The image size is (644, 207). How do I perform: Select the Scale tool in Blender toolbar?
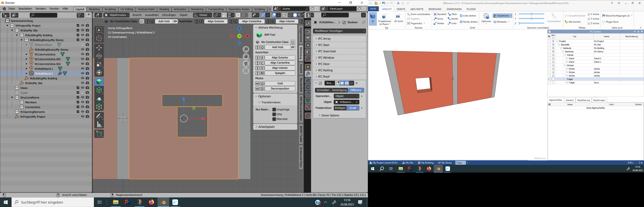tap(99, 64)
